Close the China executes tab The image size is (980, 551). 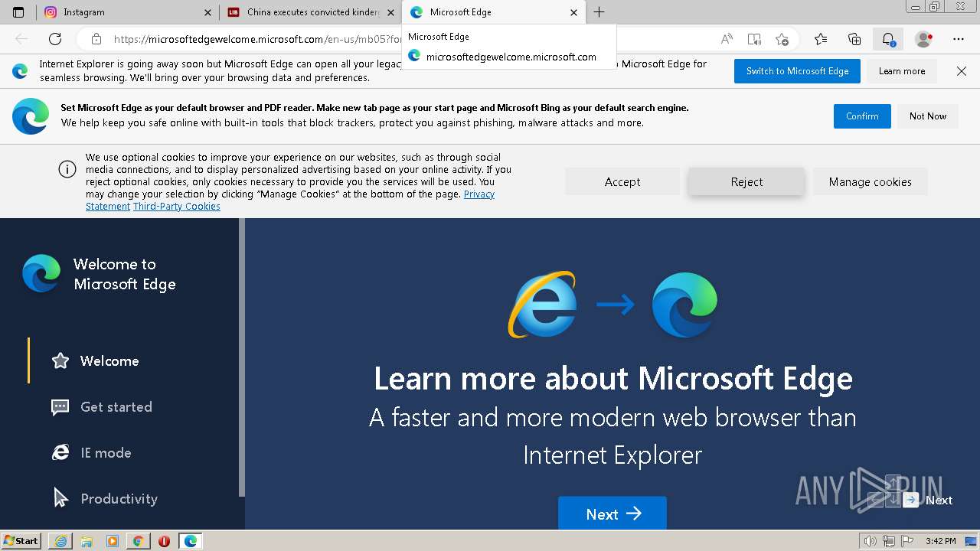coord(390,12)
